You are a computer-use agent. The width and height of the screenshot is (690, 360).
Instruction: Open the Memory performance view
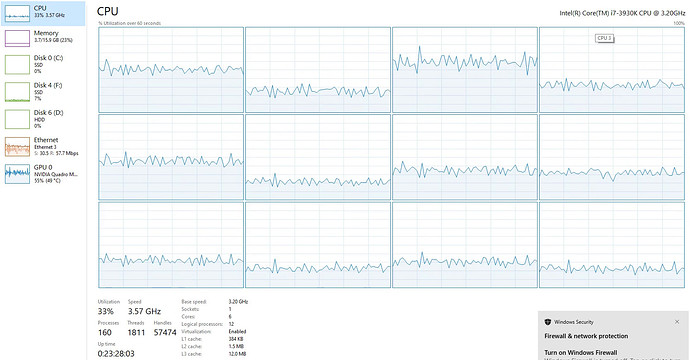coord(44,38)
